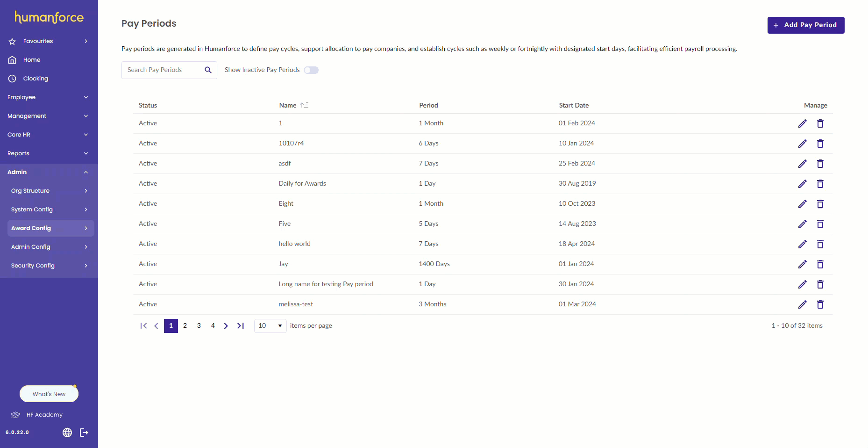This screenshot has height=448, width=868.
Task: Click the '1 - 10 of 32 items' text
Action: pos(797,326)
